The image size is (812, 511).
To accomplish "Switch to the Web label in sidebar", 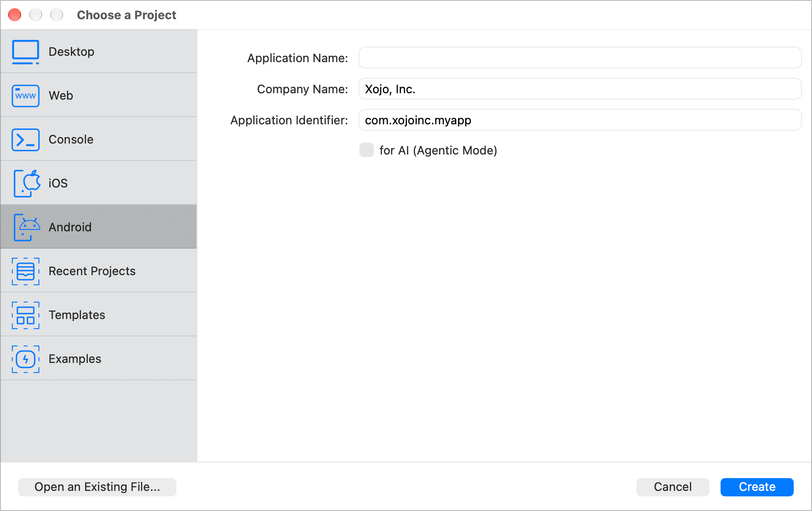I will [x=61, y=96].
